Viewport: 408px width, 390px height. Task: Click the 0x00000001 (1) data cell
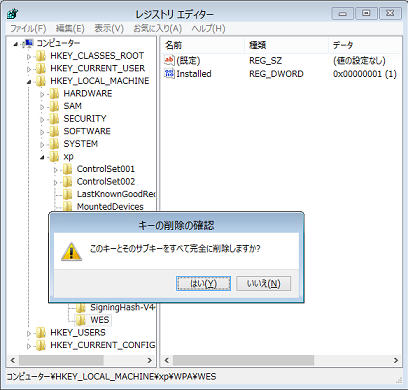[x=365, y=74]
